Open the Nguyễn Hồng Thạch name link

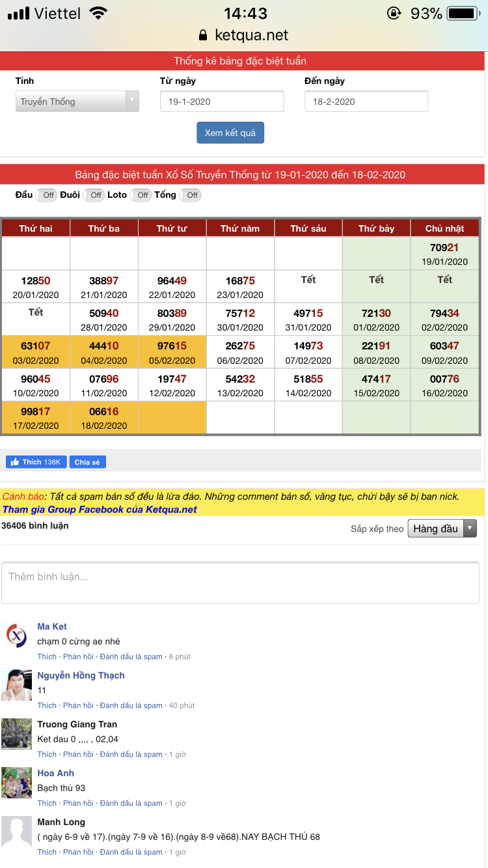(81, 675)
